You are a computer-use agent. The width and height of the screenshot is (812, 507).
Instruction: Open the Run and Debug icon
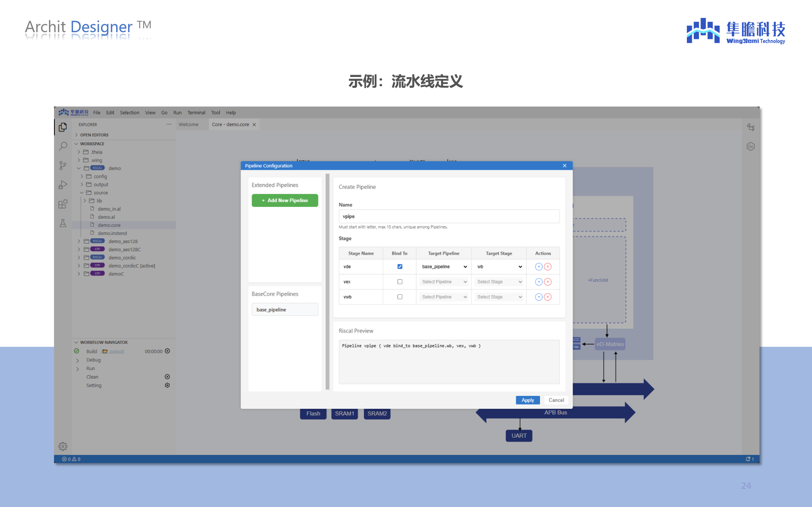[63, 185]
